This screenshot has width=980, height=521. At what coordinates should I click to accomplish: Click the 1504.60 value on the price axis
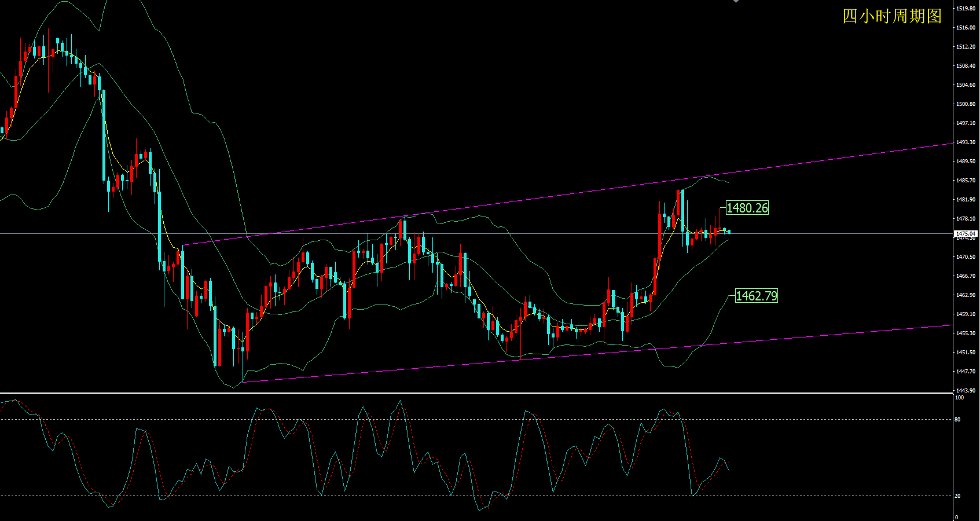(966, 85)
